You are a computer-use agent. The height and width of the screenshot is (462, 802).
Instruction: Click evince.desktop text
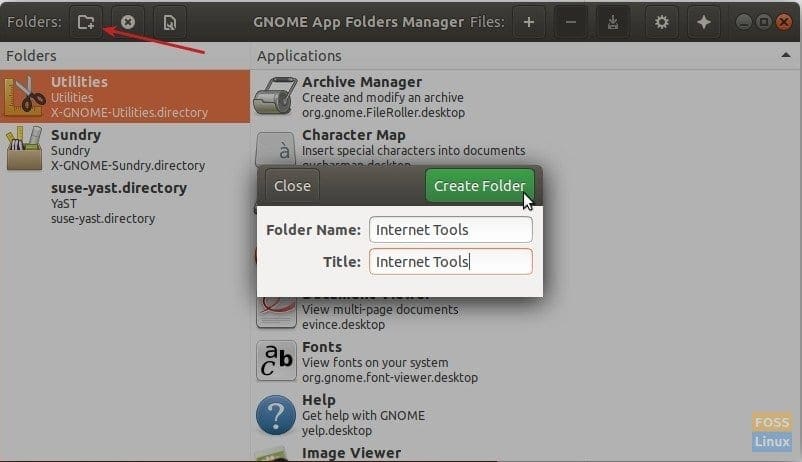point(344,324)
